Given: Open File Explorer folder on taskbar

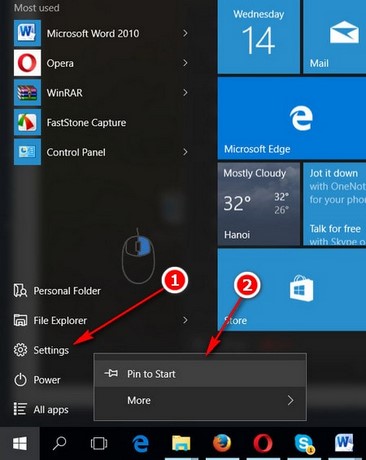Looking at the screenshot, I should point(181,443).
